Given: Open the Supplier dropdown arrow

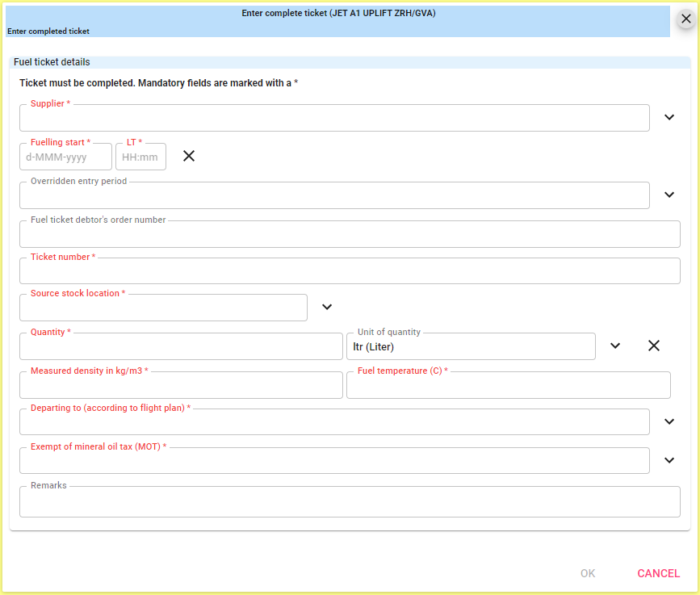Looking at the screenshot, I should (669, 117).
